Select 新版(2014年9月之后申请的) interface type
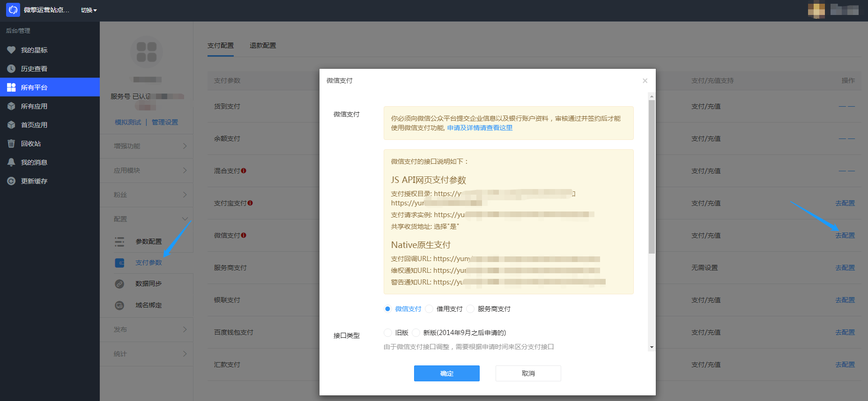This screenshot has height=401, width=868. [x=416, y=333]
